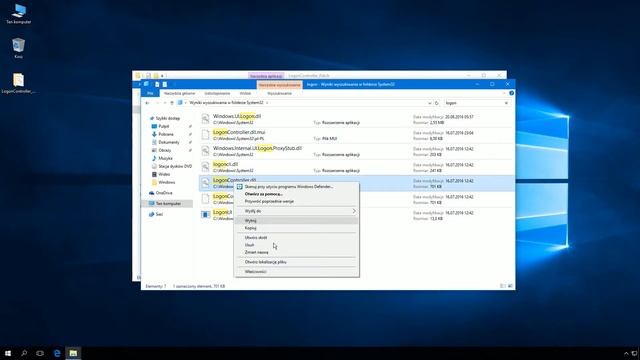Click the Windows Defender scan icon
The width and height of the screenshot is (640, 360).
tap(240, 187)
